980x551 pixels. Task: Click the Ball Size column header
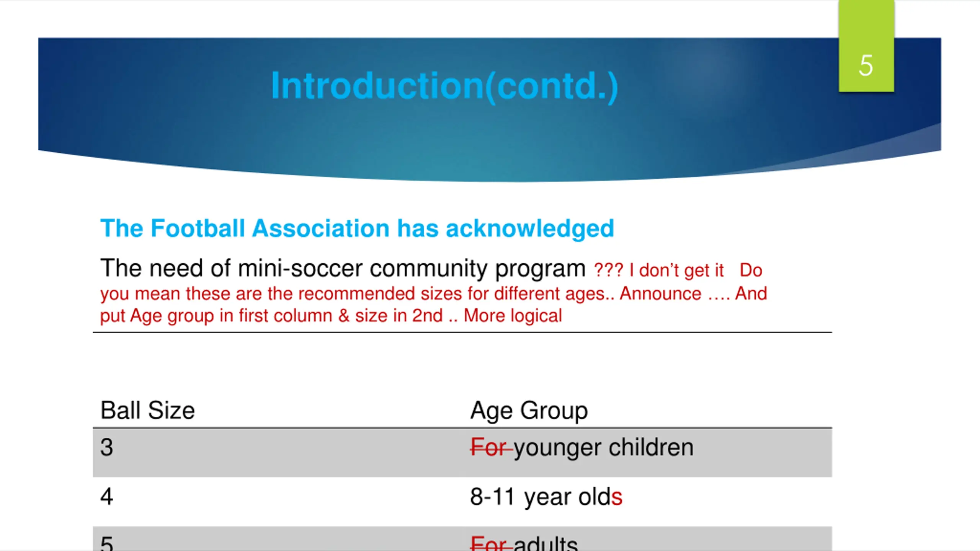point(147,411)
